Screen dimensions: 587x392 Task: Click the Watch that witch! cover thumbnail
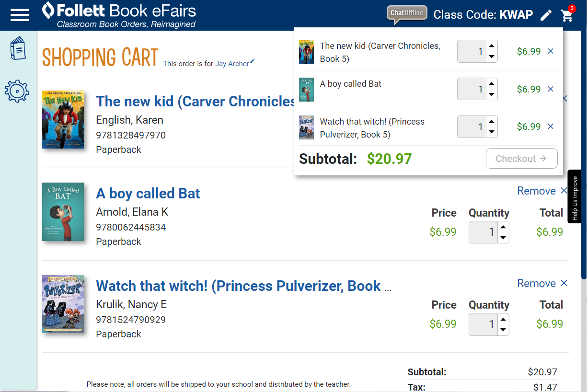pos(63,304)
